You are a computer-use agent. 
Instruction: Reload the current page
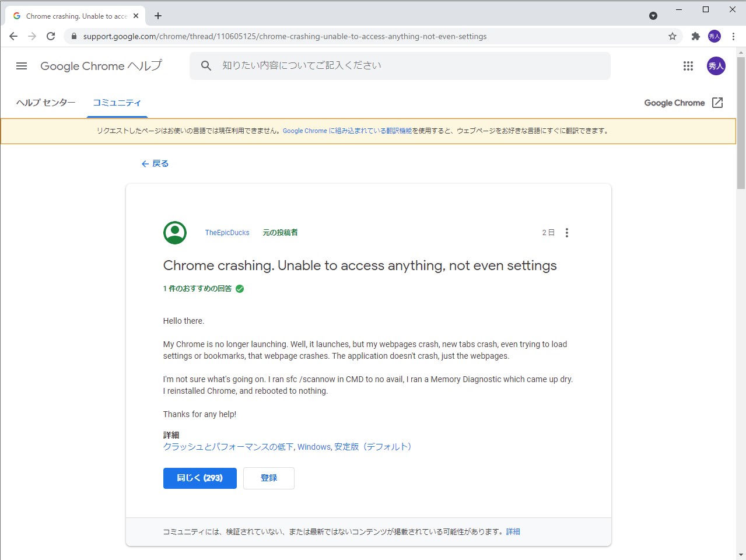[51, 36]
